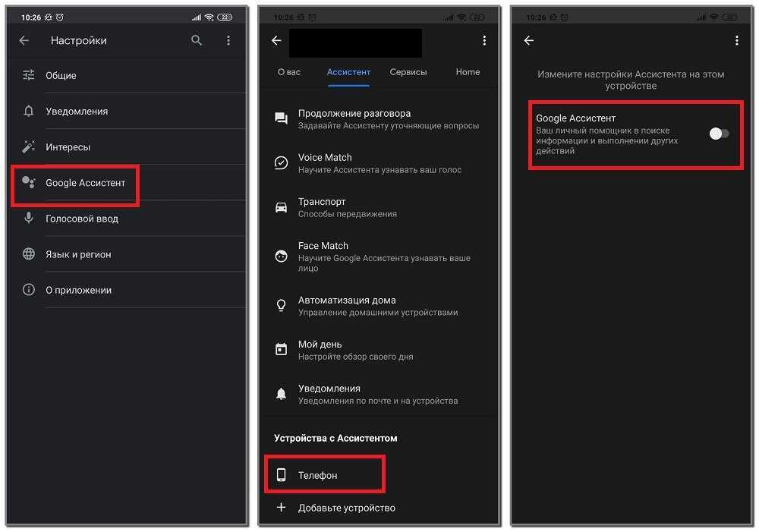Tap Добавьте устройство
Image resolution: width=759 pixels, height=532 pixels.
click(x=379, y=508)
